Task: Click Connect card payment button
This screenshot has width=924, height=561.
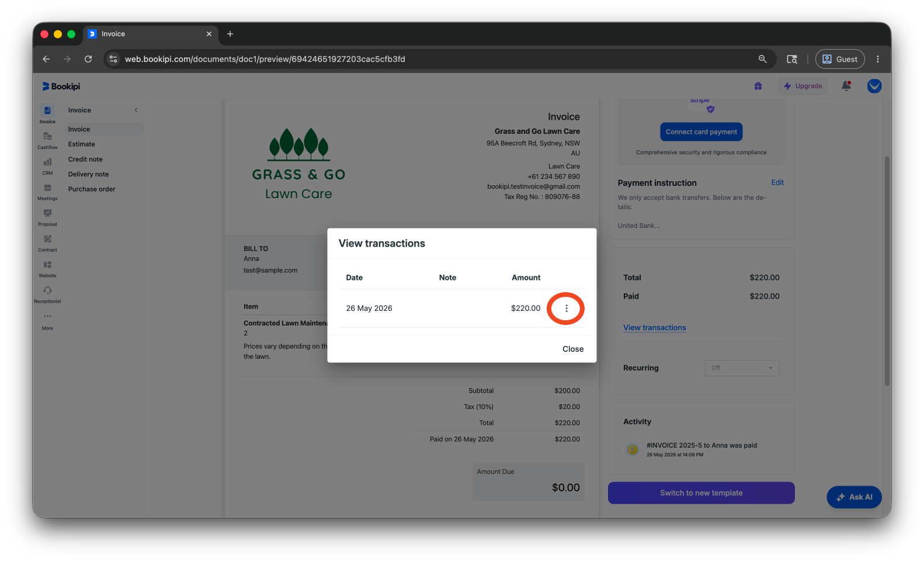Action: tap(701, 132)
